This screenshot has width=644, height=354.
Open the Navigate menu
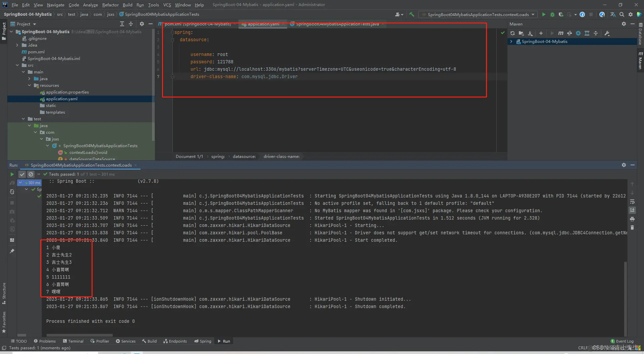coord(55,5)
